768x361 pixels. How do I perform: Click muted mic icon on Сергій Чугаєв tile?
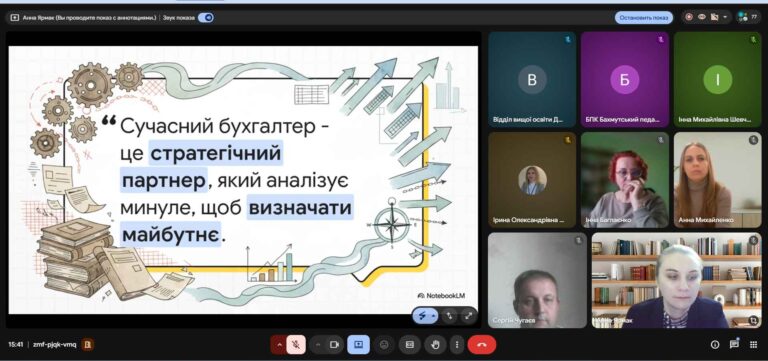[578, 241]
